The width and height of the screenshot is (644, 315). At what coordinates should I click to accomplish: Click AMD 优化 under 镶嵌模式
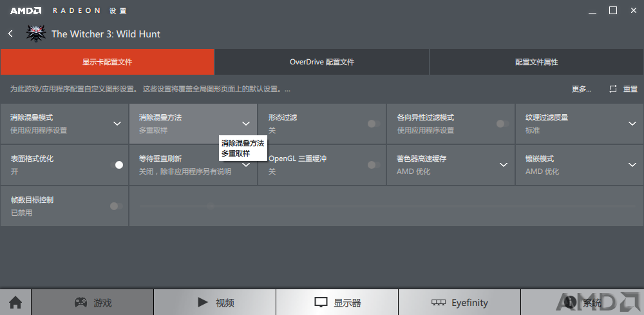(542, 171)
